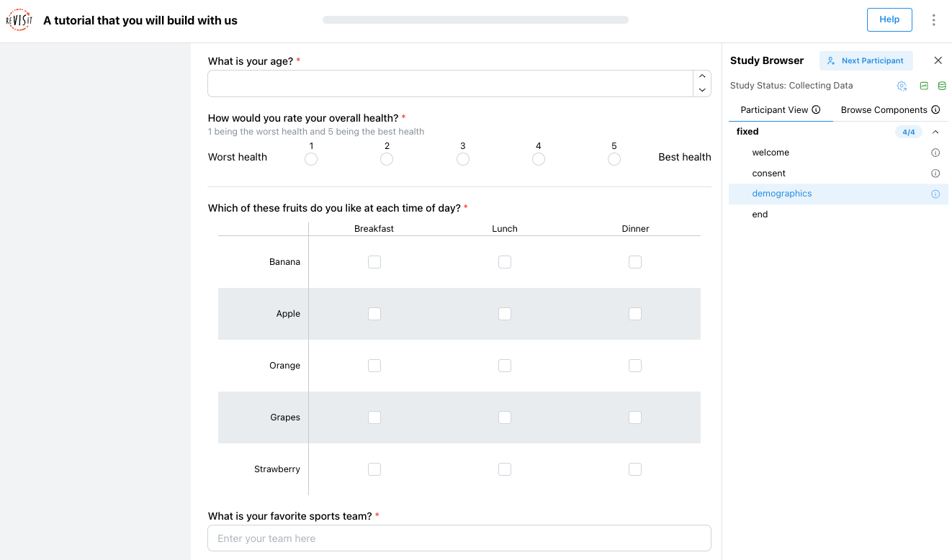Open the study settings gear icon
Viewport: 952px width, 560px height.
pos(902,86)
